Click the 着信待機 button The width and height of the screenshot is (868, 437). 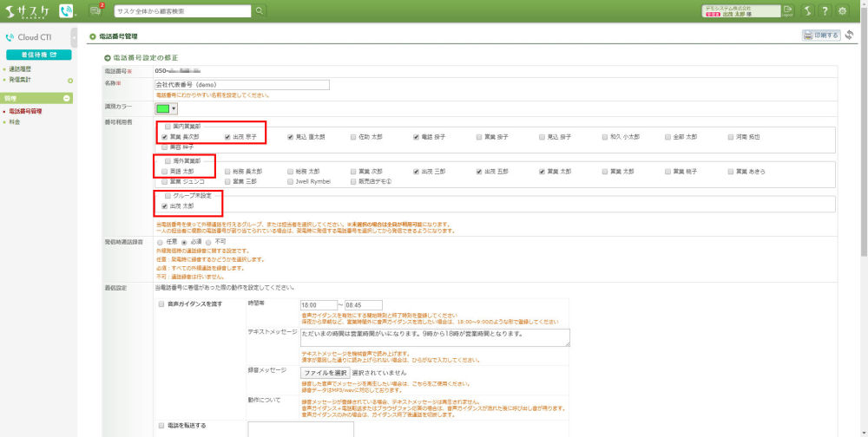click(x=38, y=55)
